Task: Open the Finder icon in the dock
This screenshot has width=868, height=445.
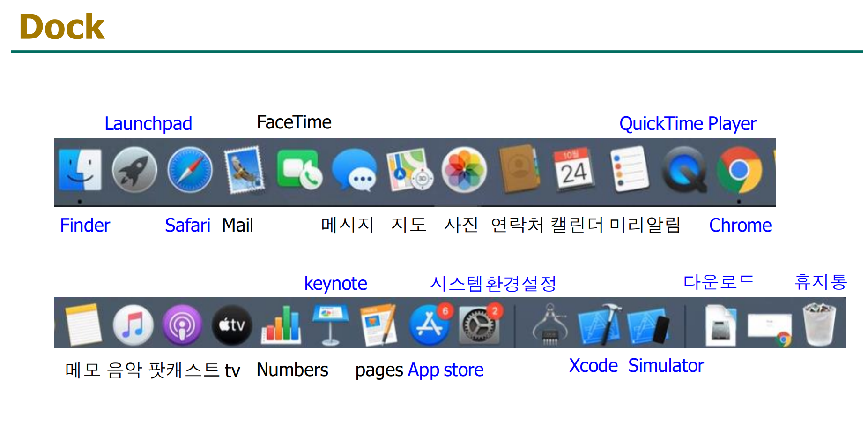Action: click(x=80, y=170)
